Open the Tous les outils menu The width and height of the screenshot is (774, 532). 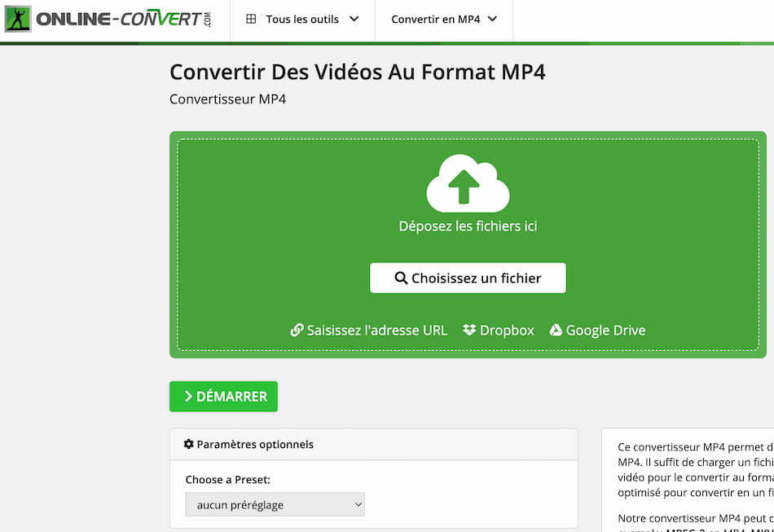tap(302, 20)
